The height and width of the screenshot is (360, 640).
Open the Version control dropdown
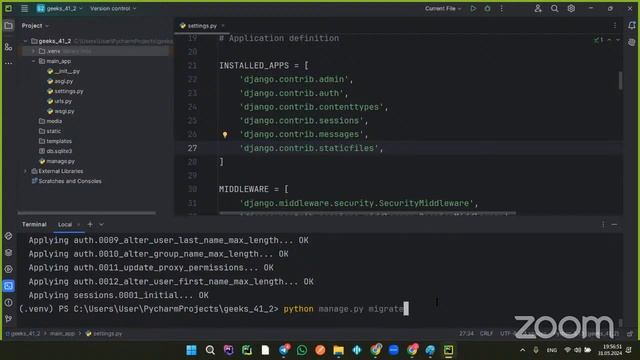[113, 8]
